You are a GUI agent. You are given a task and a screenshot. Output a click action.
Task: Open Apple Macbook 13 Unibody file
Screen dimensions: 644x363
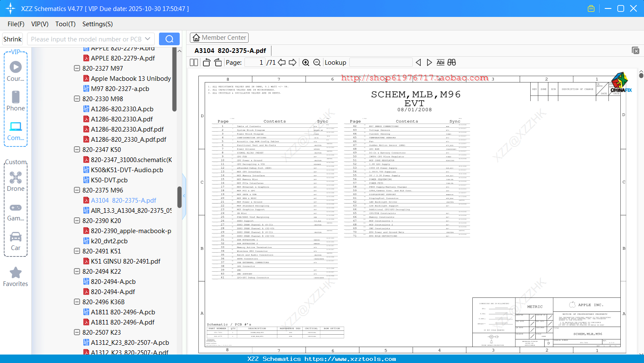coord(127,78)
